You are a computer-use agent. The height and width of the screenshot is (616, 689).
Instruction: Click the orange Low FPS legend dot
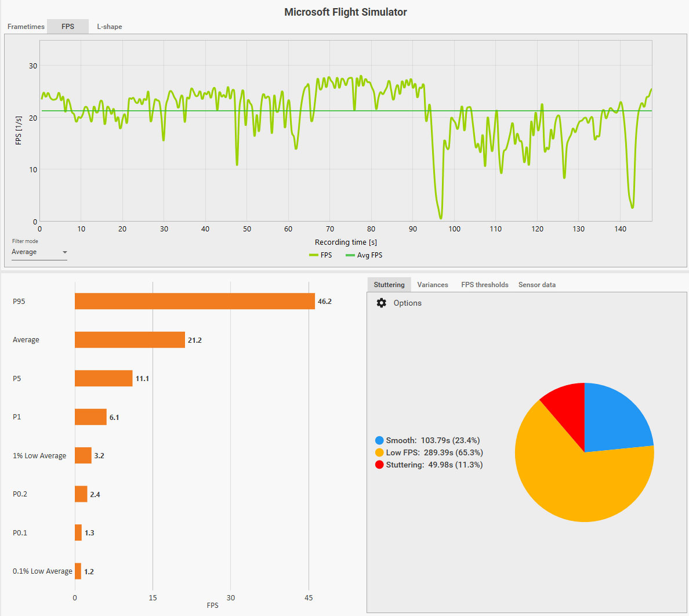[380, 452]
